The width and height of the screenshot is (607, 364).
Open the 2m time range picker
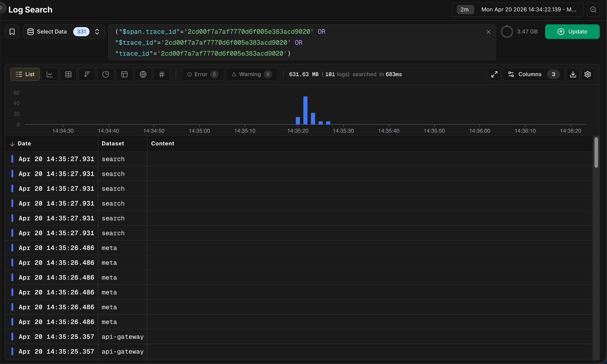tap(464, 9)
